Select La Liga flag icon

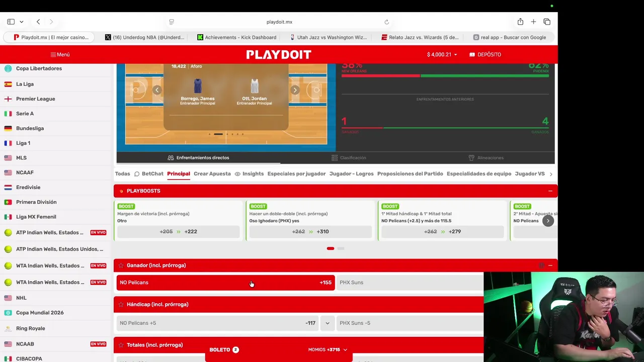8,84
